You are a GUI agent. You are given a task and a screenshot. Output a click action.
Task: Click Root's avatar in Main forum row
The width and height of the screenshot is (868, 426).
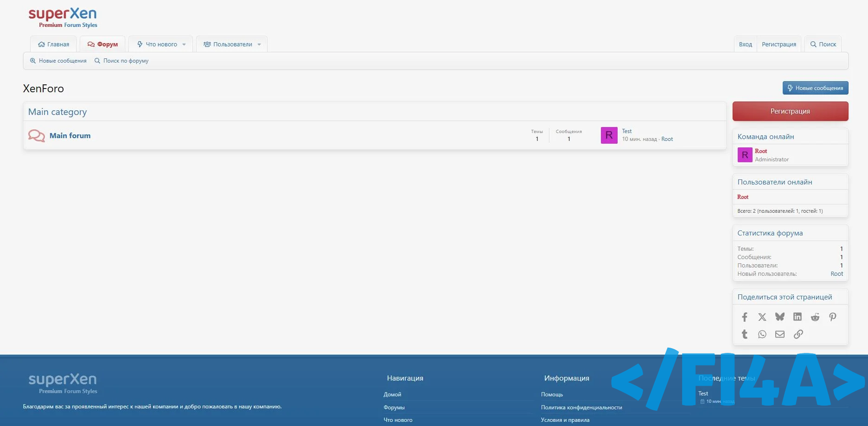609,135
